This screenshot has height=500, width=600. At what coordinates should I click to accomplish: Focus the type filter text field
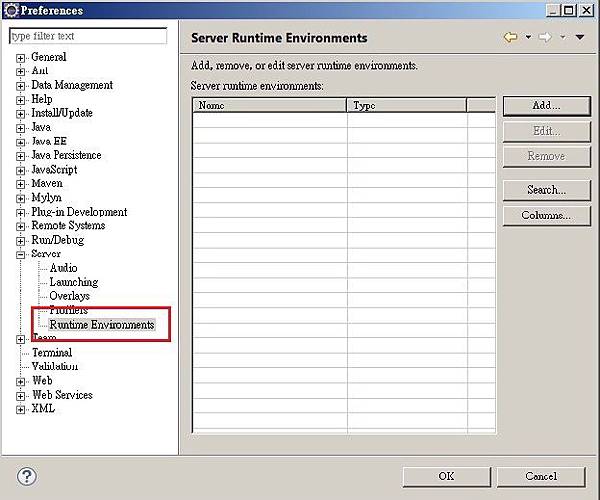(88, 36)
